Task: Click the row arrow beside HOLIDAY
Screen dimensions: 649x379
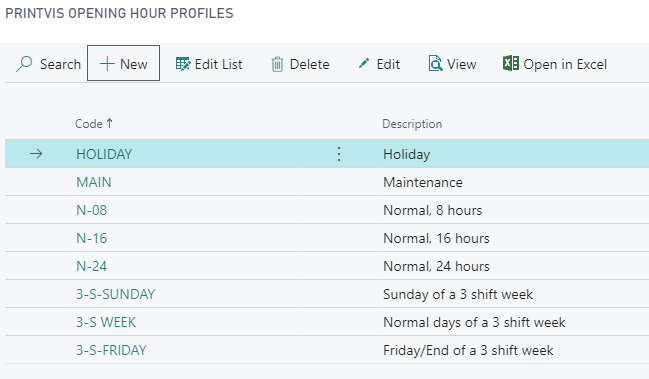Action: (36, 154)
